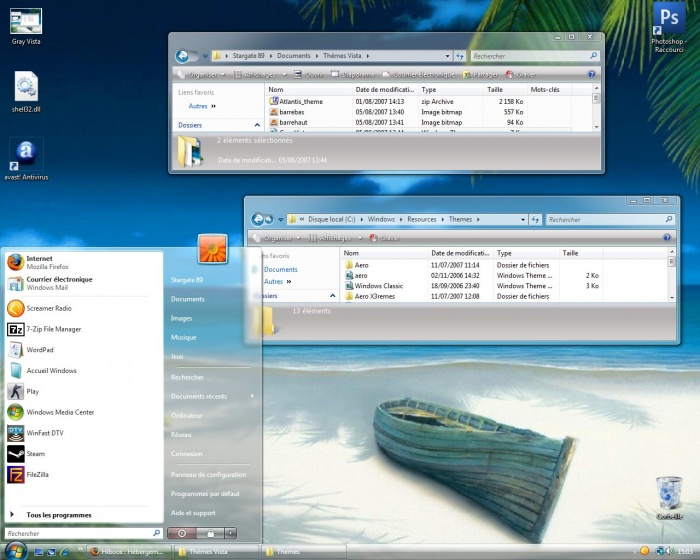Select the Atlantis_theme zip file
This screenshot has width=700, height=560.
pos(300,101)
